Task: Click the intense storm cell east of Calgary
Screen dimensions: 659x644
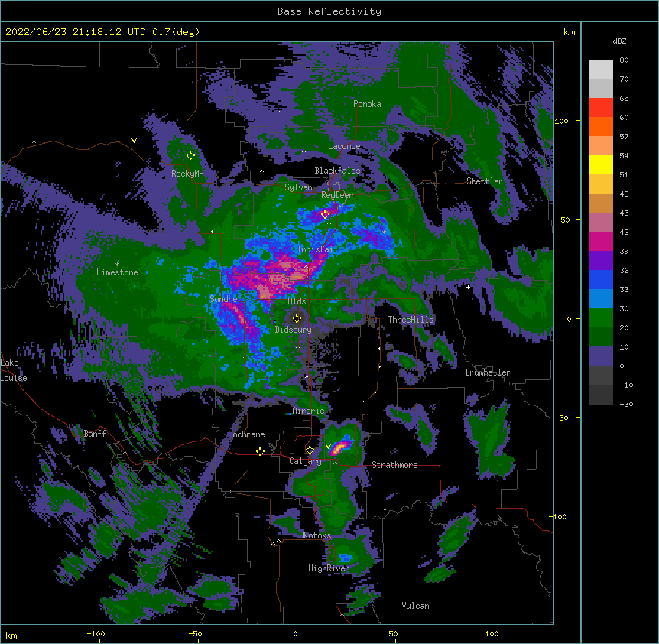Action: coord(340,447)
